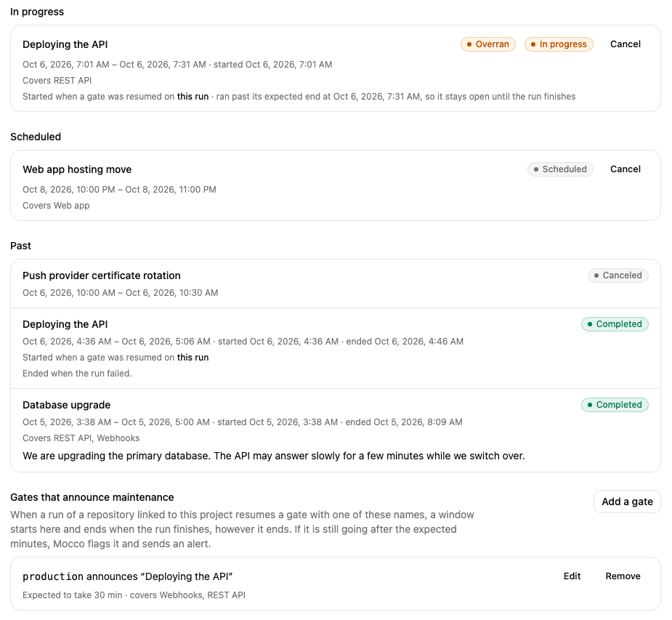Select the Database upgrade entry title
Viewport: 672px width, 620px height.
point(66,405)
